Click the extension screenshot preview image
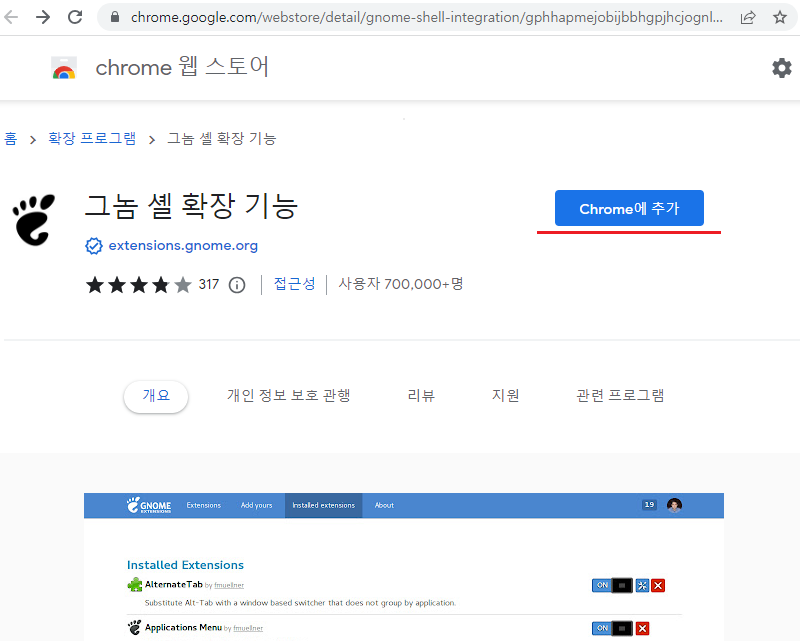Screen dimensions: 800x641 pyautogui.click(x=404, y=566)
